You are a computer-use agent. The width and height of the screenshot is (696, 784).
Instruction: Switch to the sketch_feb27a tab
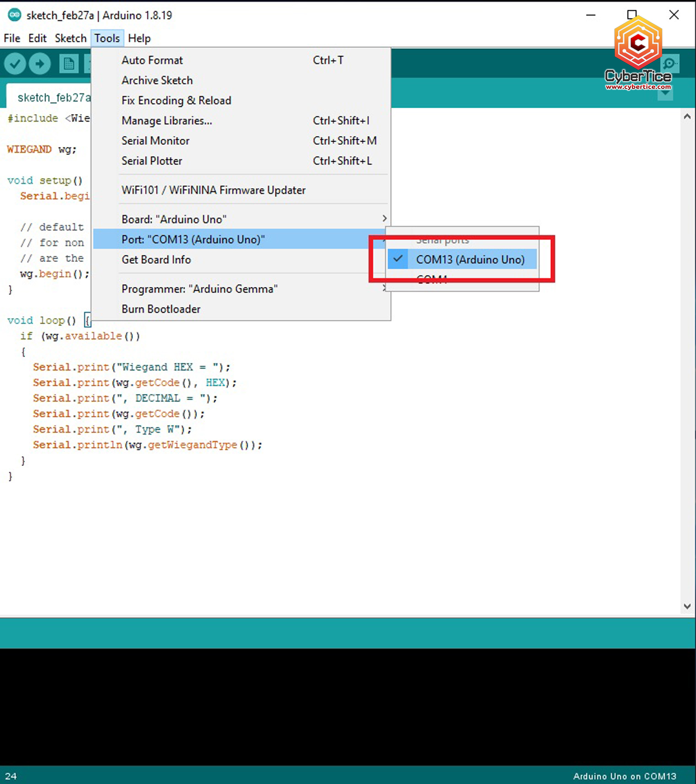point(49,97)
